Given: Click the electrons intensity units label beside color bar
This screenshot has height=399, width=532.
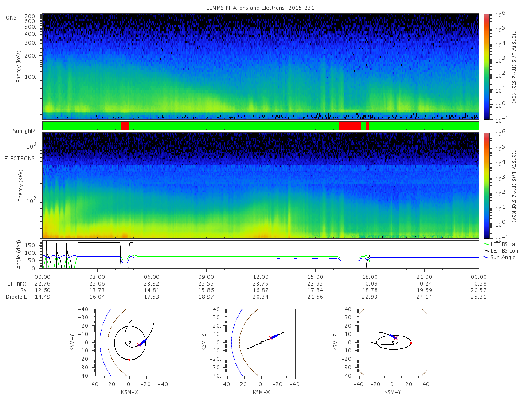Looking at the screenshot, I should tap(514, 185).
